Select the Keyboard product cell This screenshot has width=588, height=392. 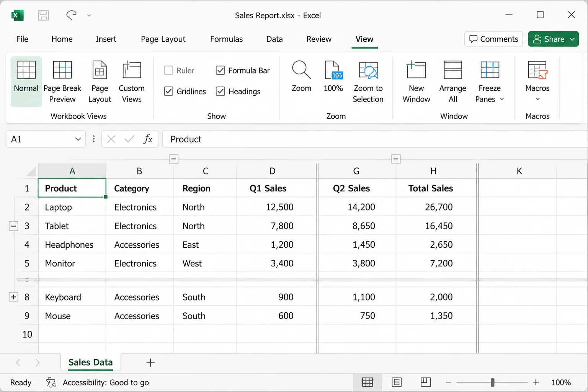coord(72,297)
